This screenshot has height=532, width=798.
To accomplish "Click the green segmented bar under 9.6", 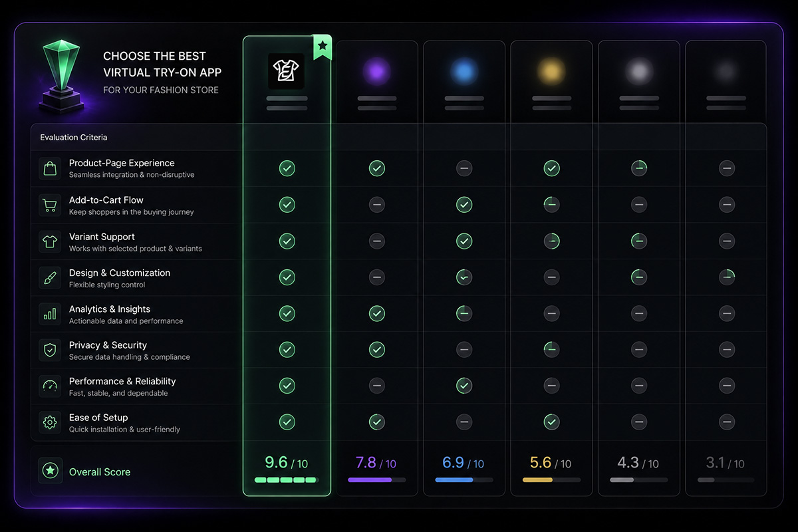I will pos(287,479).
